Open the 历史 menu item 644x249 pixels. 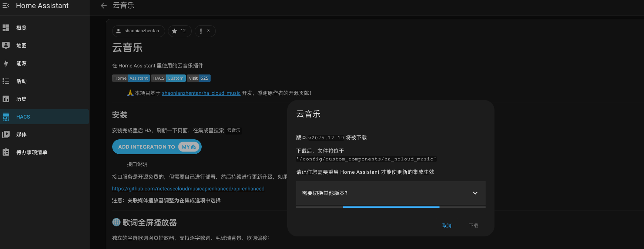44,99
